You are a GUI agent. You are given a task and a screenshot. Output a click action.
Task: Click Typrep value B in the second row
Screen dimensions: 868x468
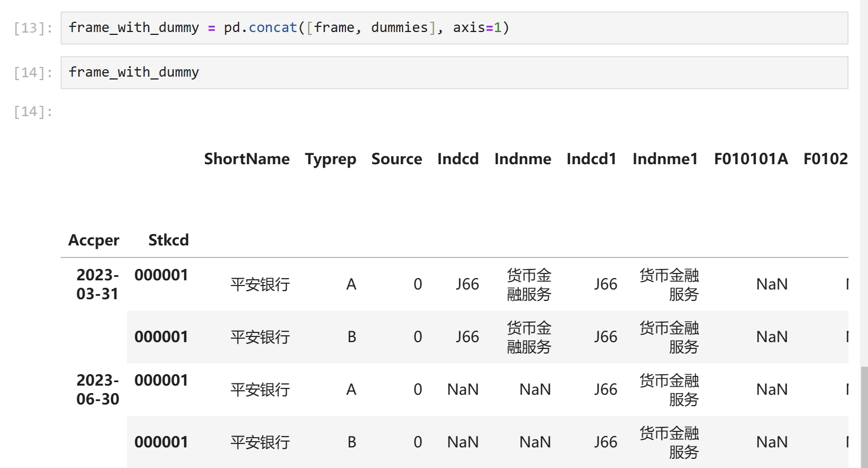[x=352, y=337]
